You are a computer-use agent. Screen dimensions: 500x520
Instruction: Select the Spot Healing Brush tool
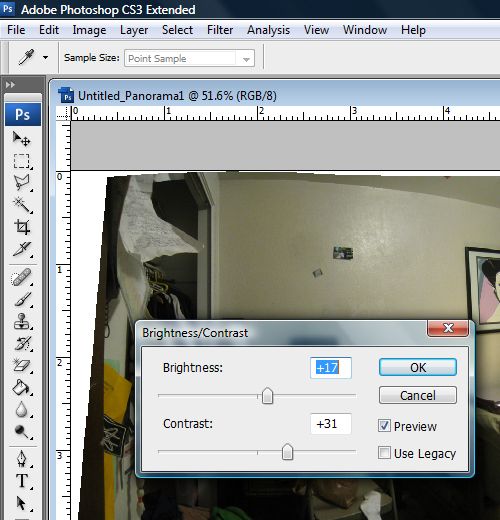click(22, 277)
